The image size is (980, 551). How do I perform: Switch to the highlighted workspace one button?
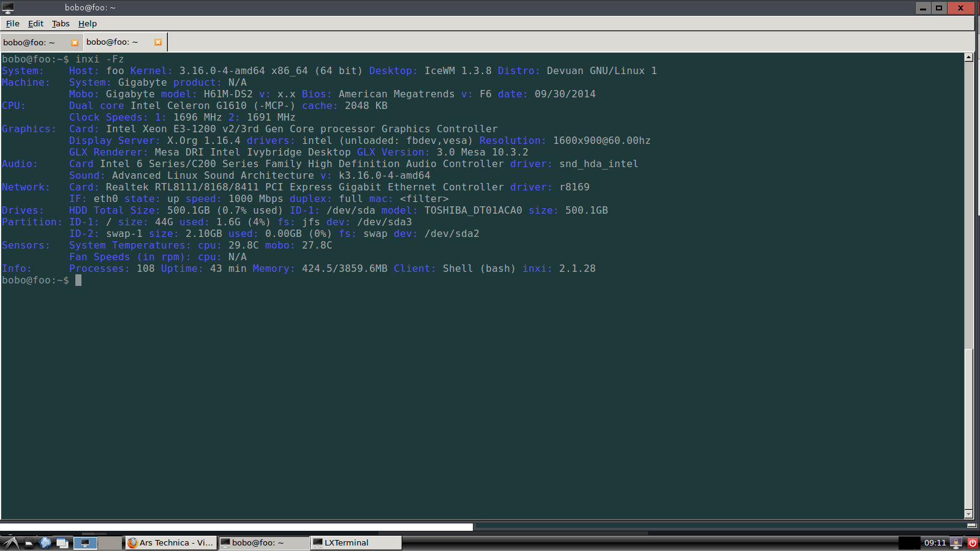point(86,542)
